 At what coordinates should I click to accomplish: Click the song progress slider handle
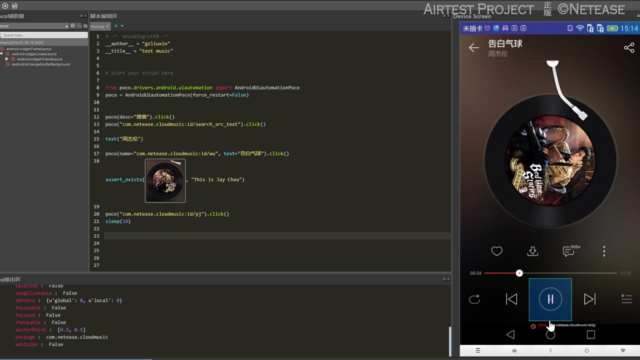(519, 273)
